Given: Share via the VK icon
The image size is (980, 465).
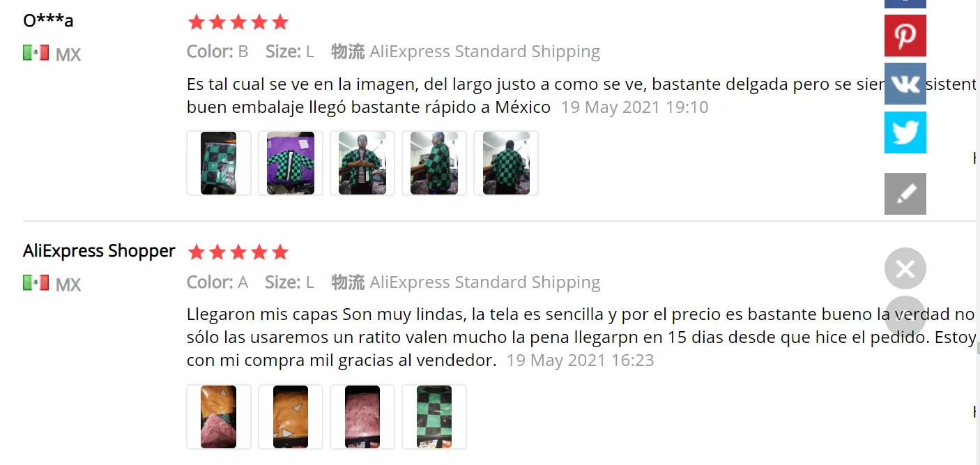Looking at the screenshot, I should pos(905,84).
